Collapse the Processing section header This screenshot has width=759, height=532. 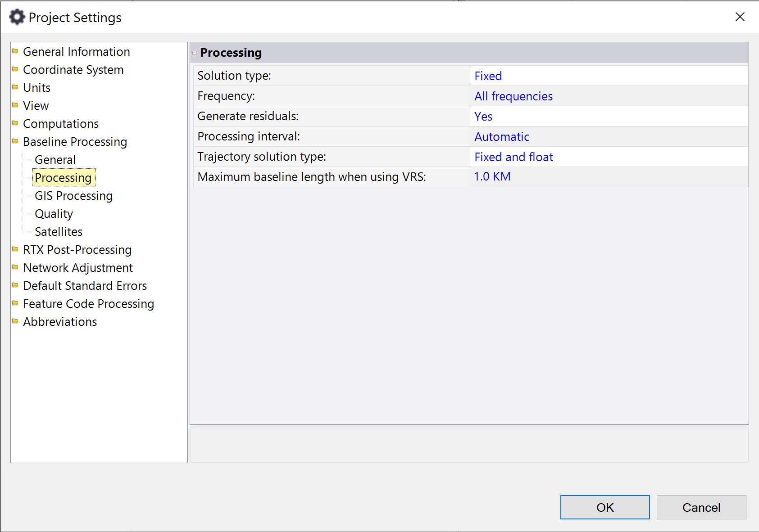[195, 53]
